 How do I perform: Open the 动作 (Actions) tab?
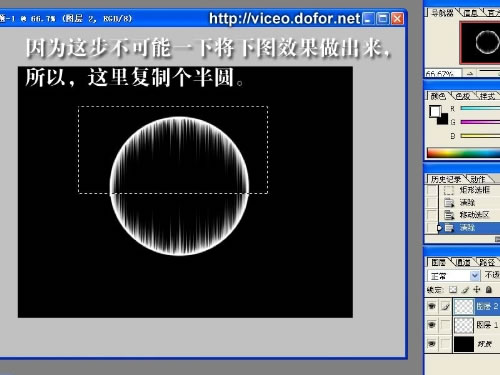click(x=477, y=179)
